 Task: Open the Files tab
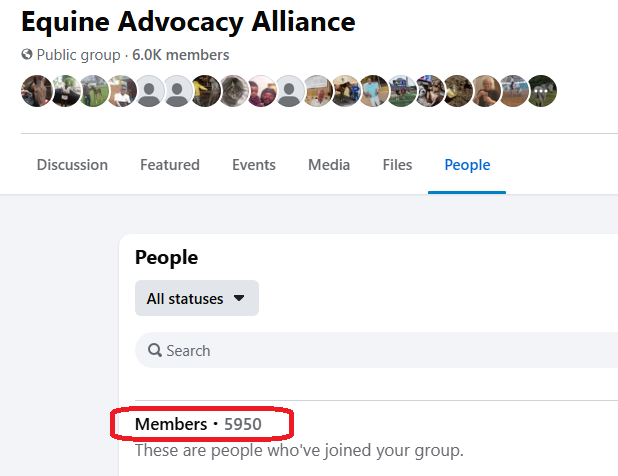(397, 165)
